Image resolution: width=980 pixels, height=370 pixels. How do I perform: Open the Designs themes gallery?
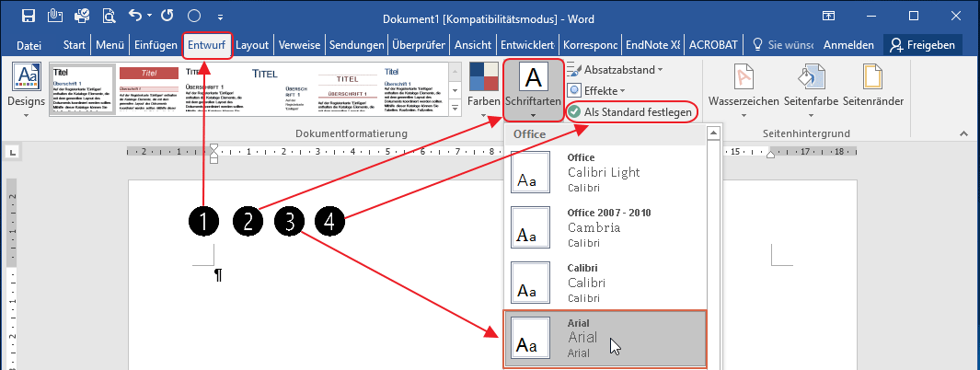pos(26,89)
